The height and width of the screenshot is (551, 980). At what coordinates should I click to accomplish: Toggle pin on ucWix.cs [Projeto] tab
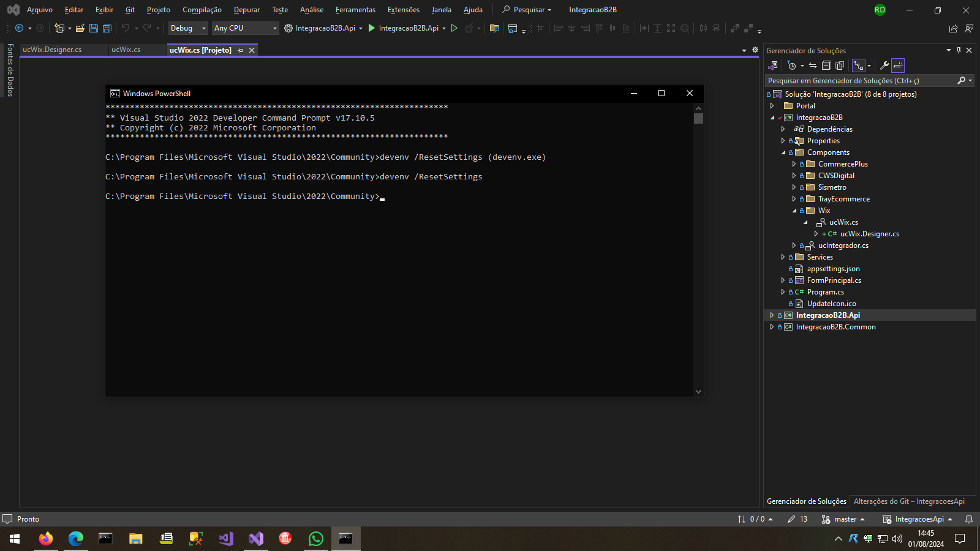click(240, 50)
